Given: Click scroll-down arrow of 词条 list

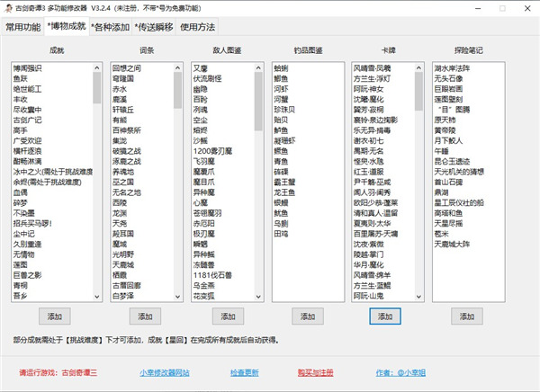Looking at the screenshot, I should pos(177,297).
